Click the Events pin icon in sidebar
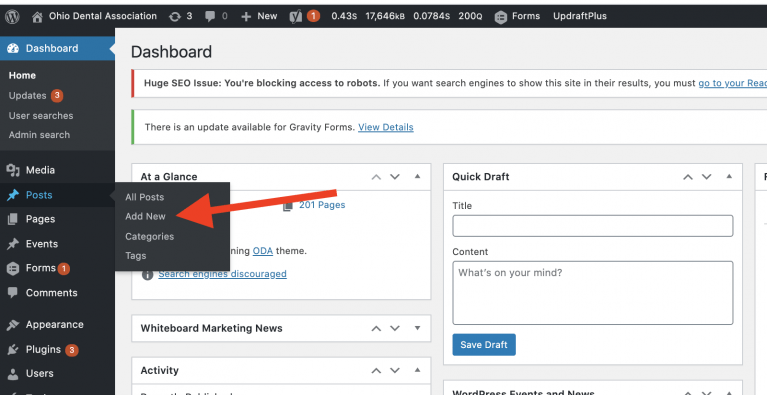This screenshot has height=395, width=767. 13,244
